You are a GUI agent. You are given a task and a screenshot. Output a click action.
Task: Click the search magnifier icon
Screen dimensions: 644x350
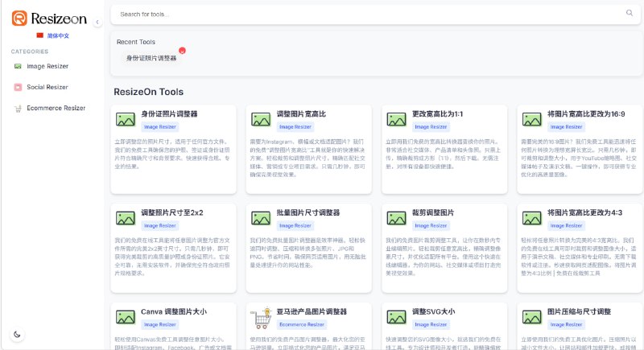630,13
